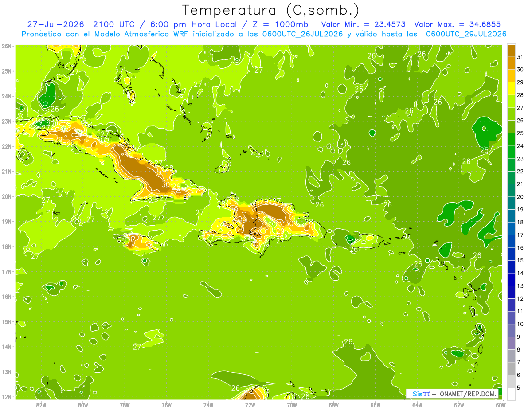Click the blue swatch between 16 and 17
Viewport: 532px width, 411px height.
[x=511, y=241]
